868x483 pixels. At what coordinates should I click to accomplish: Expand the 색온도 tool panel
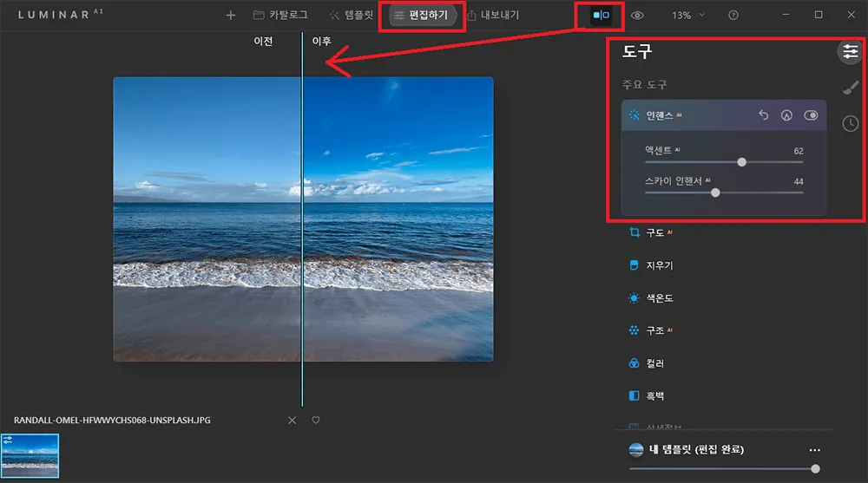[x=659, y=297]
